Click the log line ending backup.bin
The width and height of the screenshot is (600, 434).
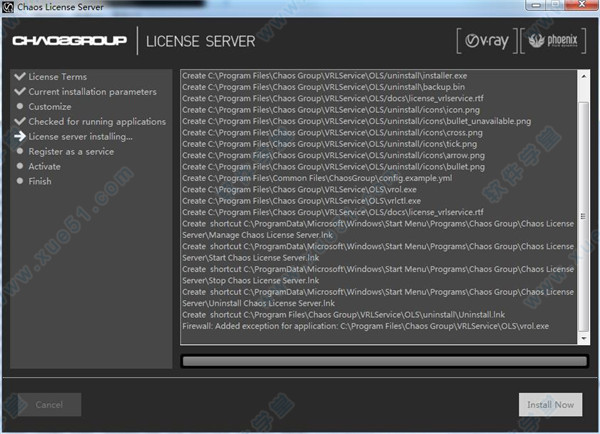324,87
